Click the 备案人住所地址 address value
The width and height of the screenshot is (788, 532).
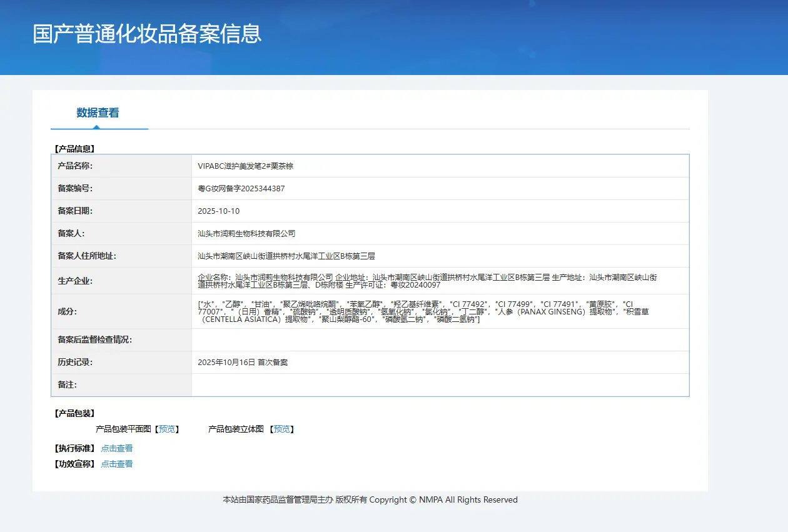click(286, 256)
